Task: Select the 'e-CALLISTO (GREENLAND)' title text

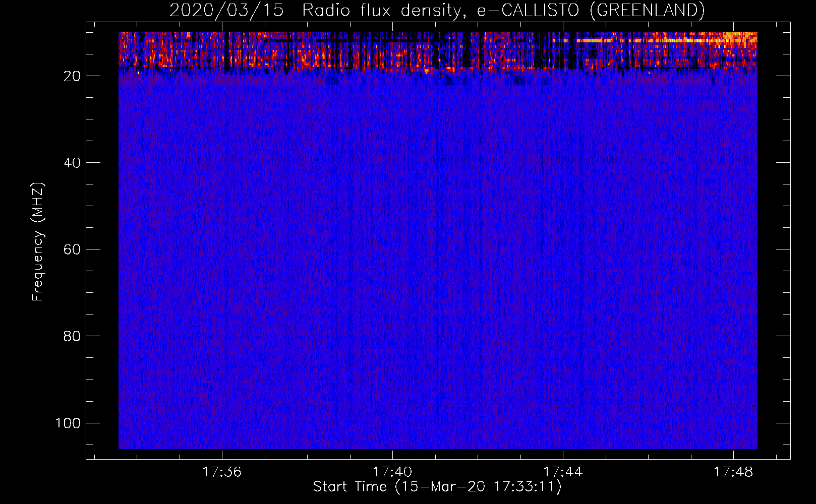Action: (591, 11)
